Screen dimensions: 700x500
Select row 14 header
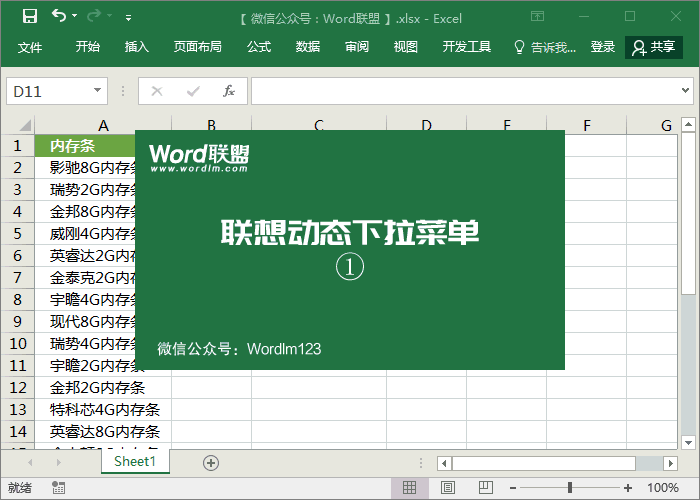17,431
